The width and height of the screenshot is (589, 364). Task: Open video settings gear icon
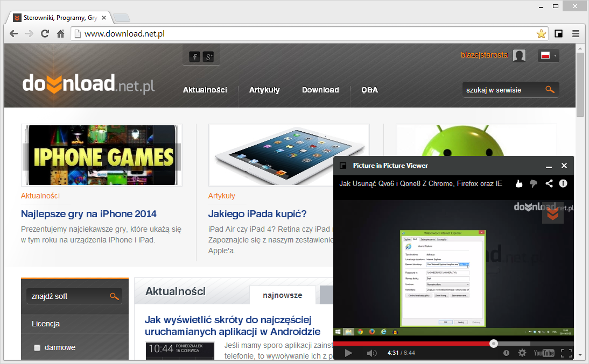pyautogui.click(x=522, y=353)
